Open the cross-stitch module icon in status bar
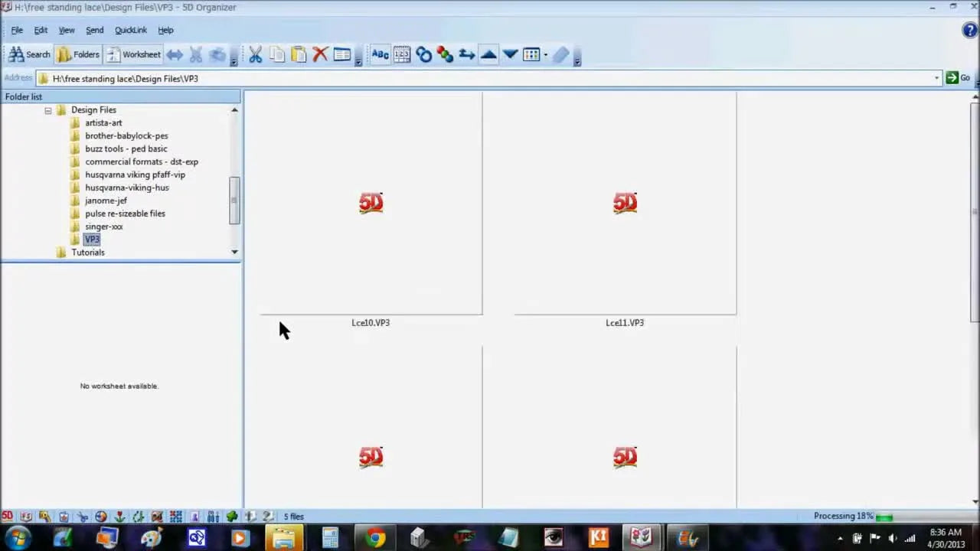The width and height of the screenshot is (980, 551). point(175,516)
